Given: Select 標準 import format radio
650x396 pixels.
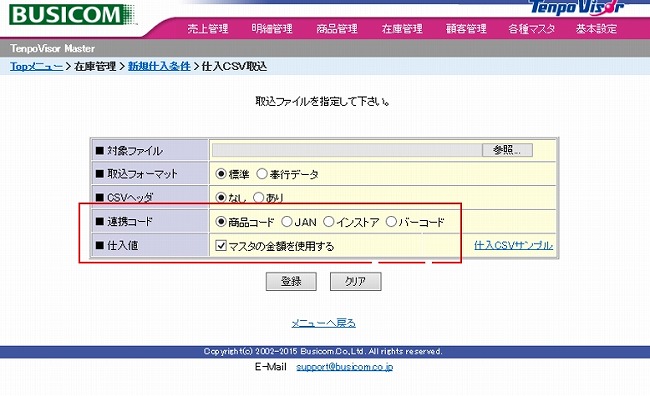Looking at the screenshot, I should click(x=221, y=174).
